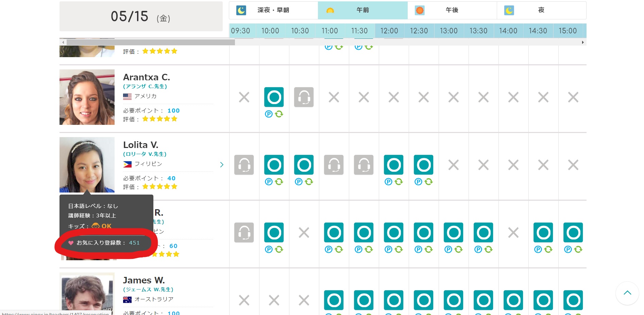Reserve Lolita V.'s 12:00 open slot
Image resolution: width=644 pixels, height=315 pixels.
[x=393, y=165]
